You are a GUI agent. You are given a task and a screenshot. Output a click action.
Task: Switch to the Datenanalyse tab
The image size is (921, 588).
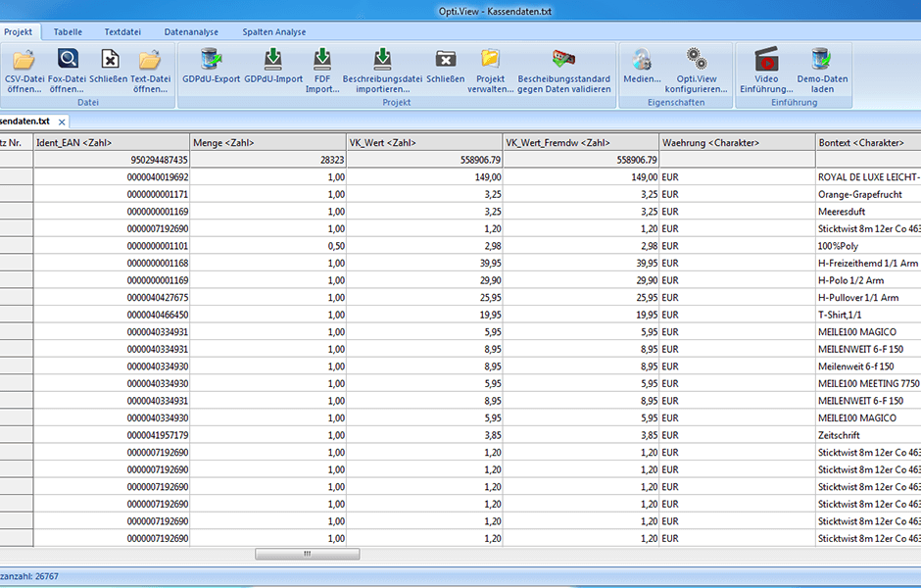[191, 32]
